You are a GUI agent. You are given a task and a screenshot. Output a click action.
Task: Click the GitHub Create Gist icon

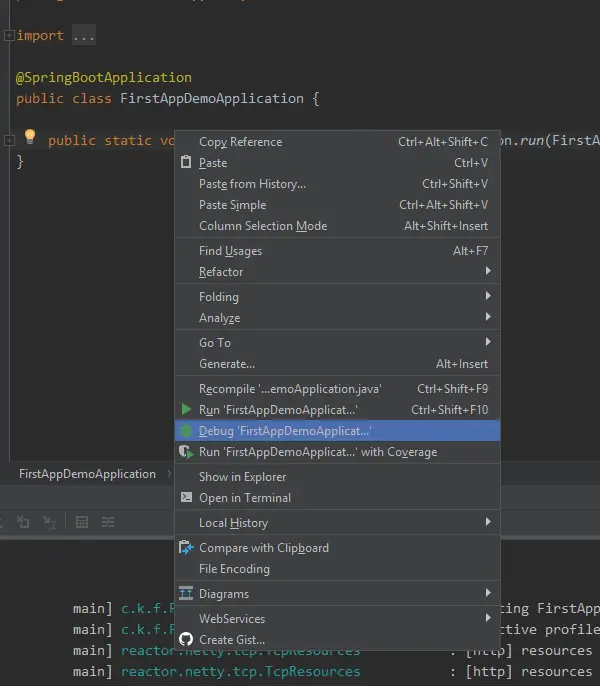coord(186,640)
